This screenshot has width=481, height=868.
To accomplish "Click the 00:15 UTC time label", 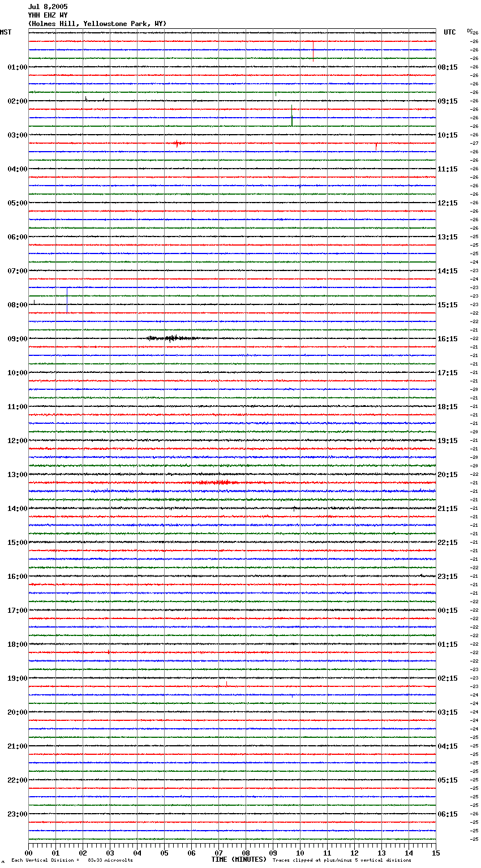I will pyautogui.click(x=448, y=611).
